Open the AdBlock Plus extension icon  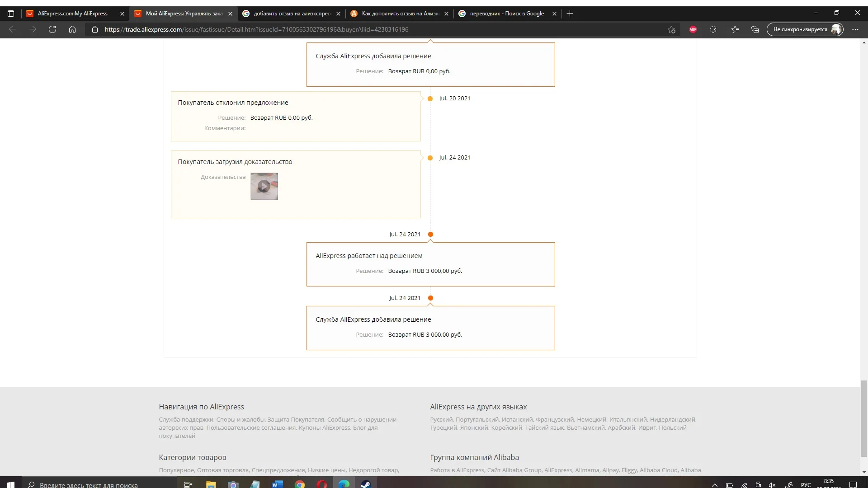coord(693,29)
